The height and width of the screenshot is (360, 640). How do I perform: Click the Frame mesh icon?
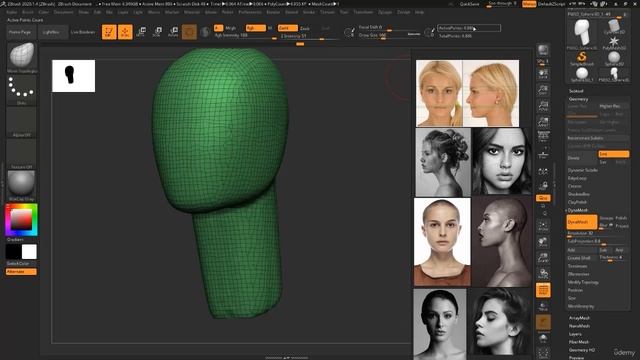[543, 225]
